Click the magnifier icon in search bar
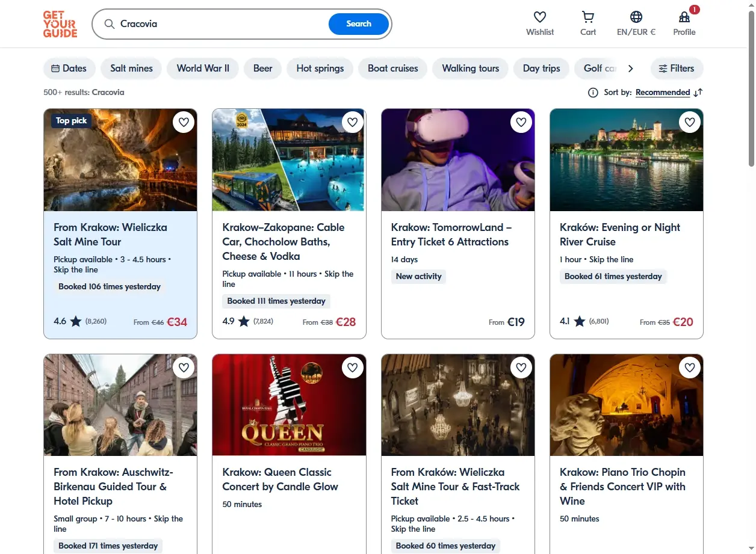 (109, 24)
